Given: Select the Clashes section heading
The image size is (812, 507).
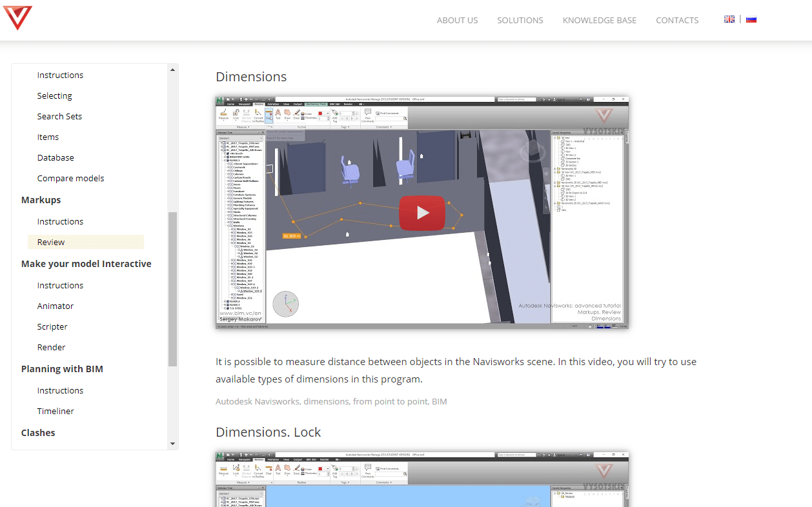Looking at the screenshot, I should tap(38, 433).
